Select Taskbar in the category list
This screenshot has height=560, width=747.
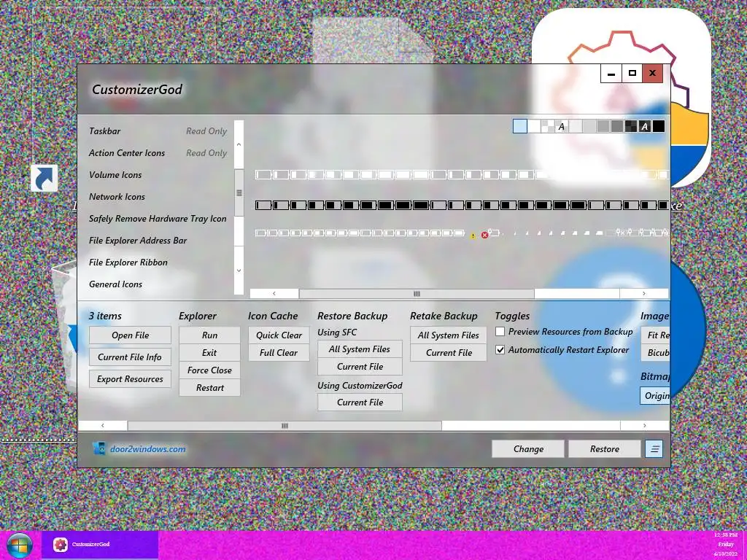tap(158, 131)
